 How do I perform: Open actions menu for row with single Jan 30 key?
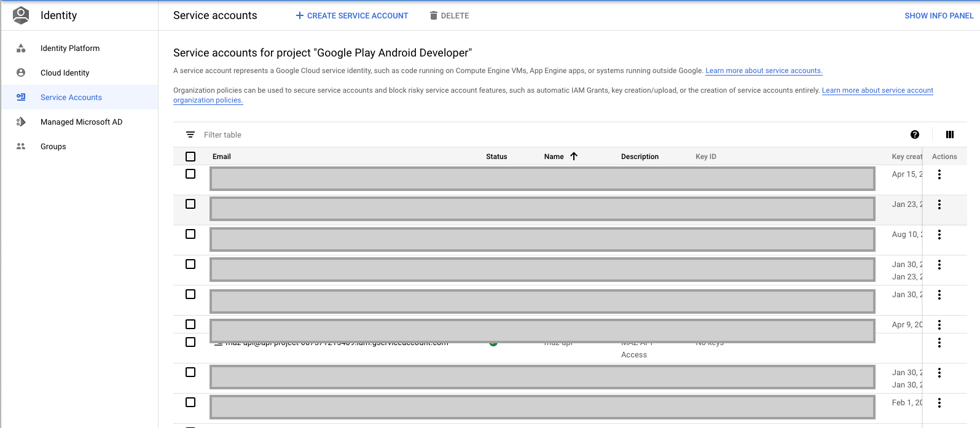pyautogui.click(x=939, y=295)
